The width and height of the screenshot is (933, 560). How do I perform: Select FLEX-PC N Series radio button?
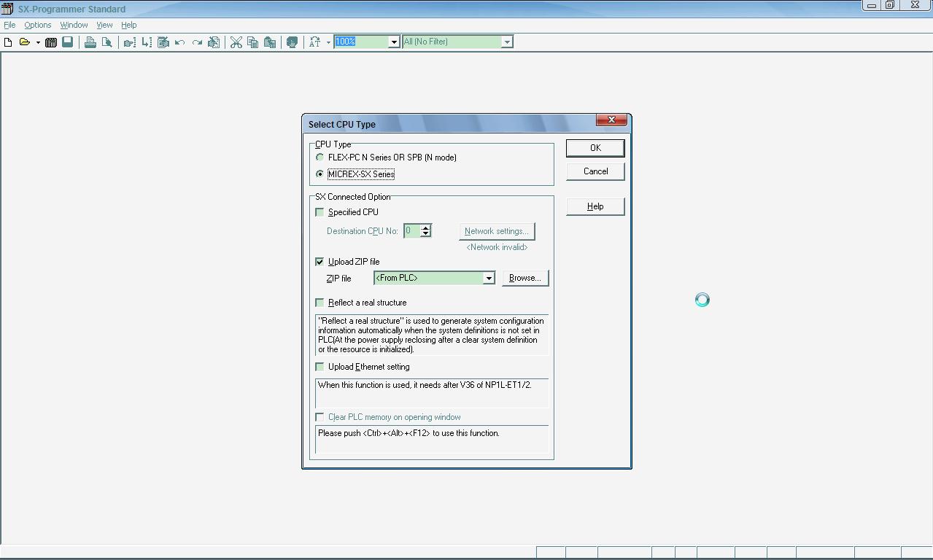(320, 157)
